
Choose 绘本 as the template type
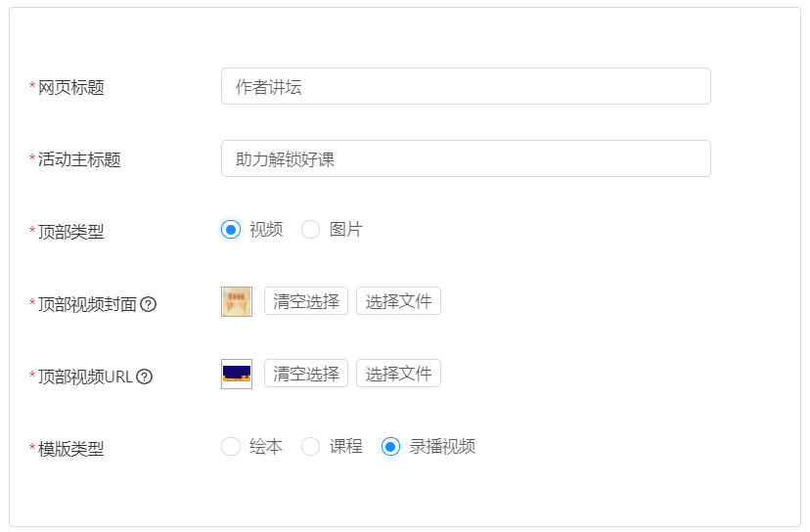(x=231, y=447)
